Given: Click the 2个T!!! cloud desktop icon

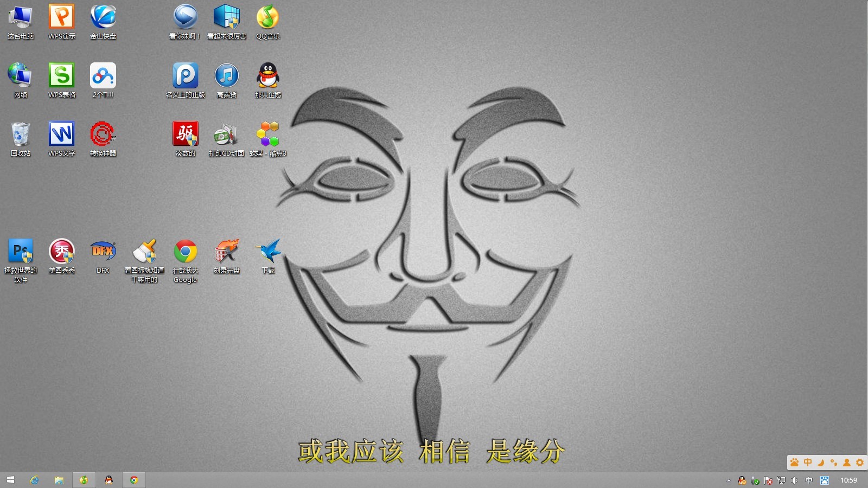Looking at the screenshot, I should click(x=103, y=80).
